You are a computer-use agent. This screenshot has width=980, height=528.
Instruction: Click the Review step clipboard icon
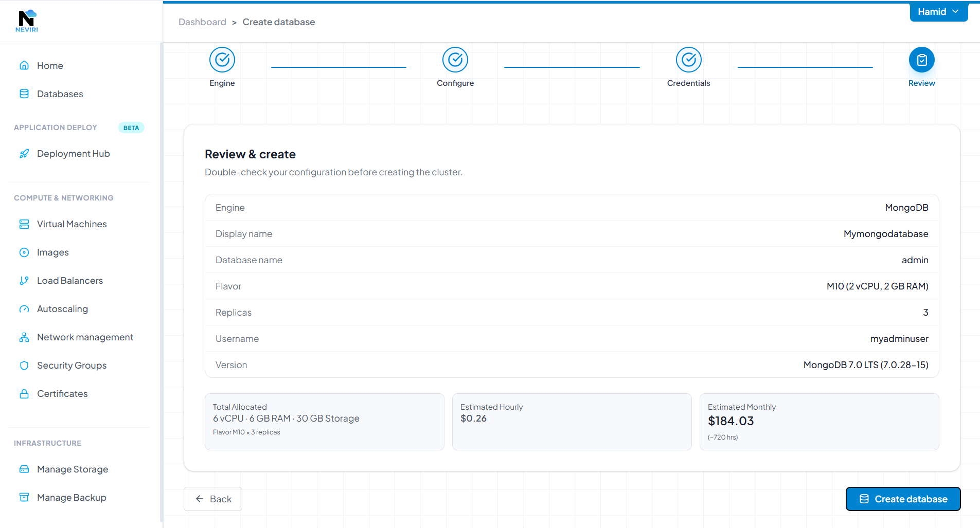click(922, 60)
